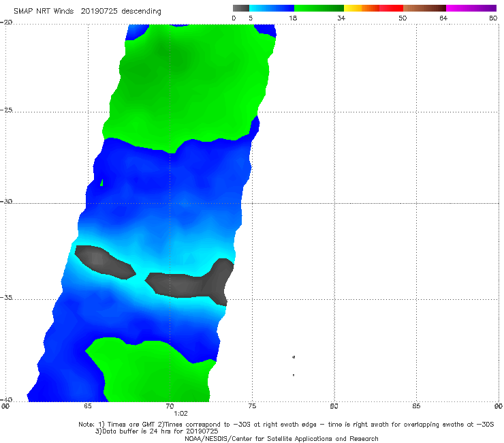Click the '-35' latitude axis label
The height and width of the screenshot is (443, 504).
tap(6, 297)
